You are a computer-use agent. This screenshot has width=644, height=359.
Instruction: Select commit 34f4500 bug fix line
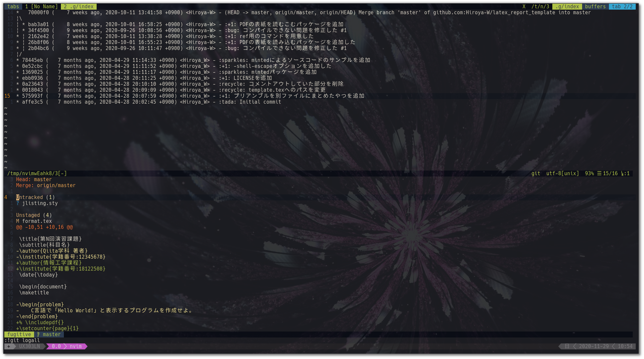click(x=181, y=30)
